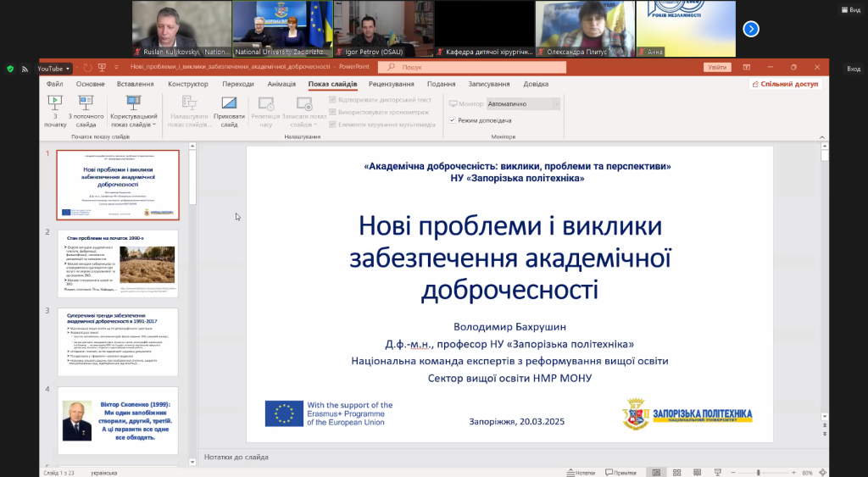The height and width of the screenshot is (477, 868).
Task: Click zoom out minus button
Action: click(x=733, y=473)
